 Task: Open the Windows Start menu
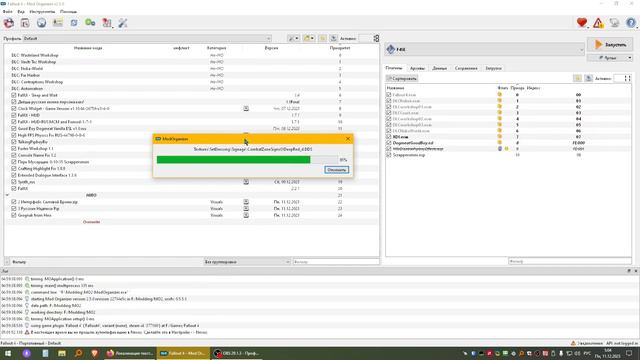click(x=8, y=353)
